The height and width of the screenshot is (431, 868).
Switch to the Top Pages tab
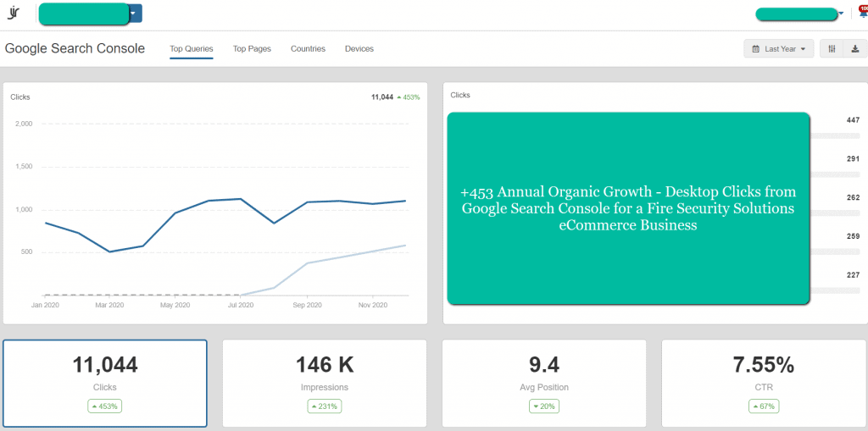pos(252,48)
